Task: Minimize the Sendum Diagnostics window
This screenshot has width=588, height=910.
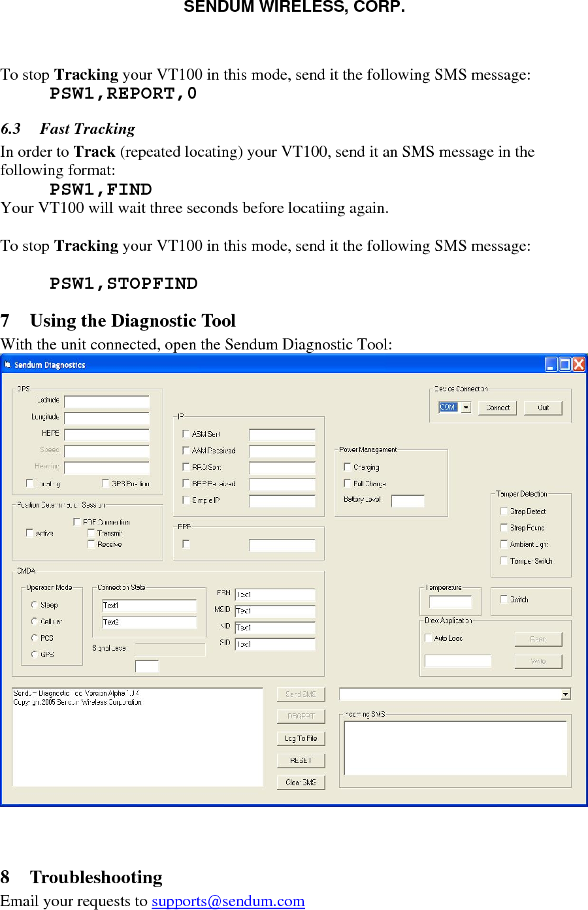Action: coord(551,365)
